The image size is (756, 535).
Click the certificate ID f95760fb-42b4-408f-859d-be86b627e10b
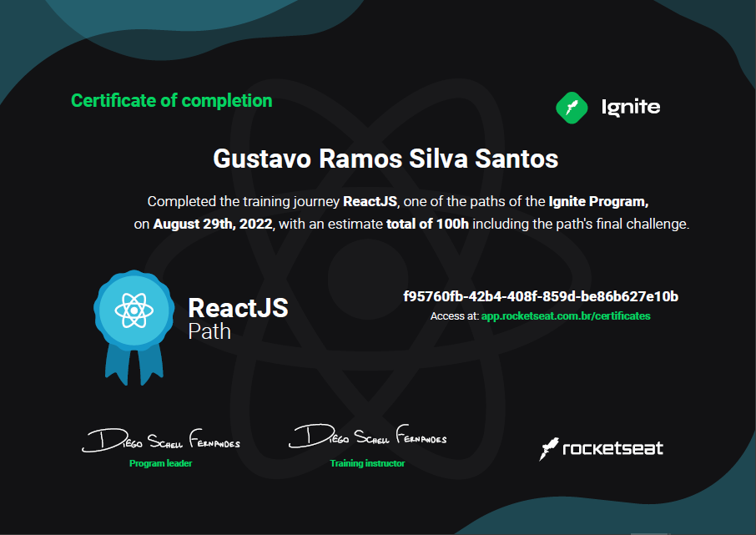tap(541, 296)
